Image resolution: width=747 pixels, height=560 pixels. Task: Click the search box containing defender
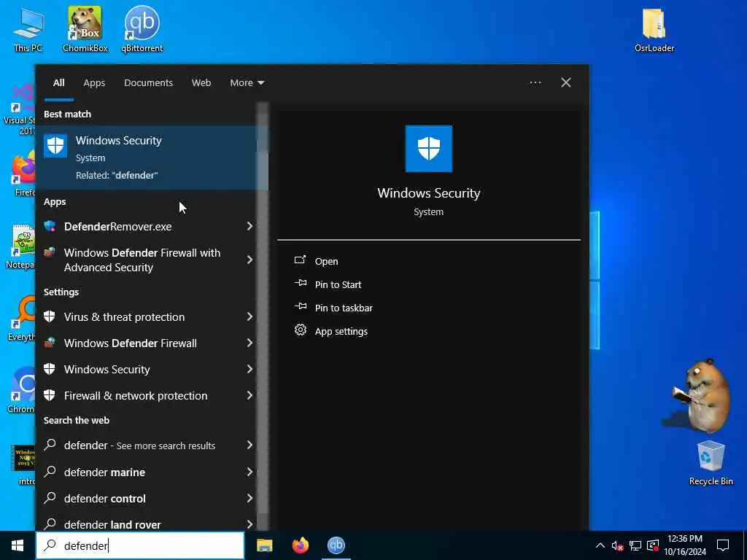point(140,545)
